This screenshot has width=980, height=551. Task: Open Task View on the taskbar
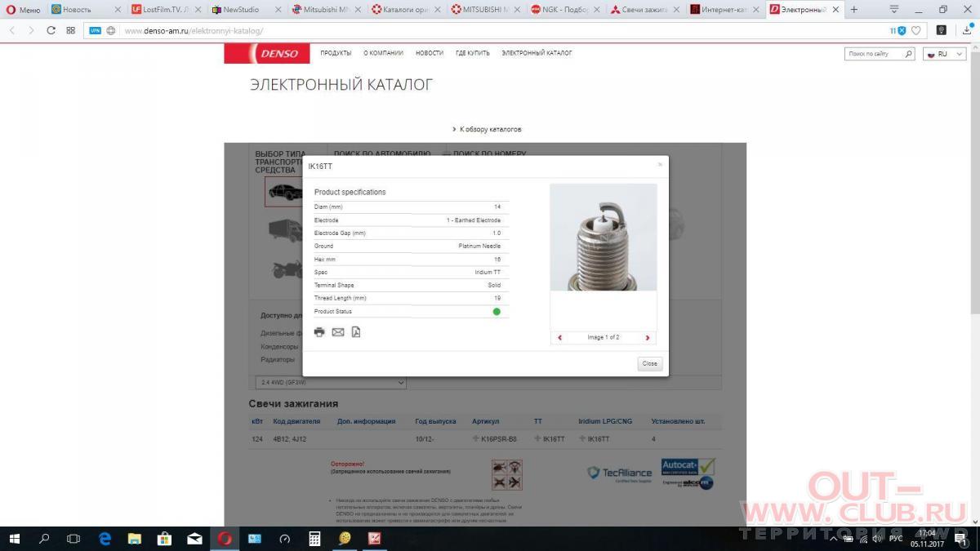pyautogui.click(x=73, y=539)
